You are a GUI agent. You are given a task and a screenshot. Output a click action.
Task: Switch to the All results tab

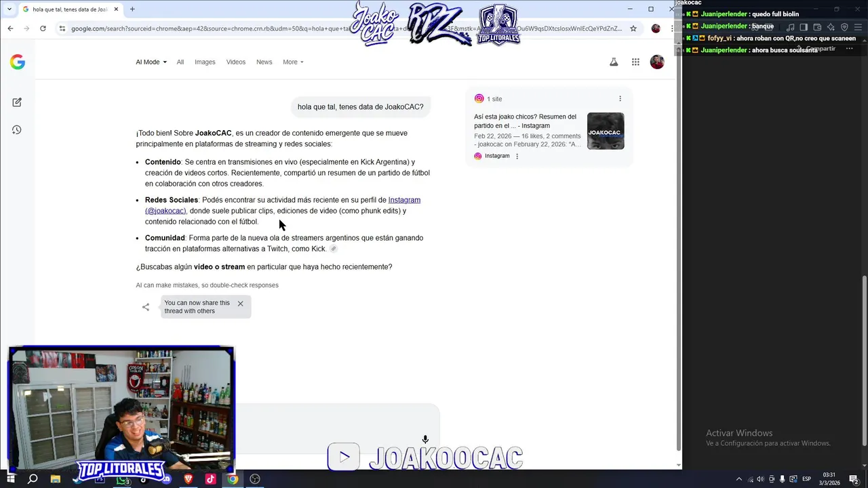tap(180, 62)
